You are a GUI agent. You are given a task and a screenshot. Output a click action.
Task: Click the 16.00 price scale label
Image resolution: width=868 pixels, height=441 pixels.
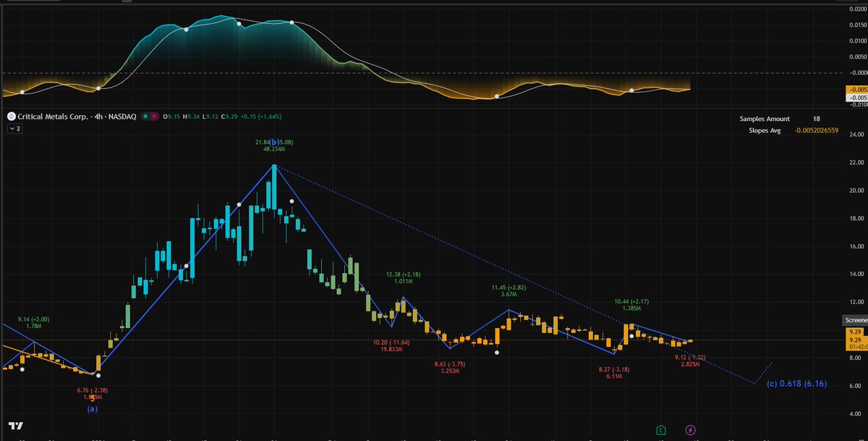[856, 246]
